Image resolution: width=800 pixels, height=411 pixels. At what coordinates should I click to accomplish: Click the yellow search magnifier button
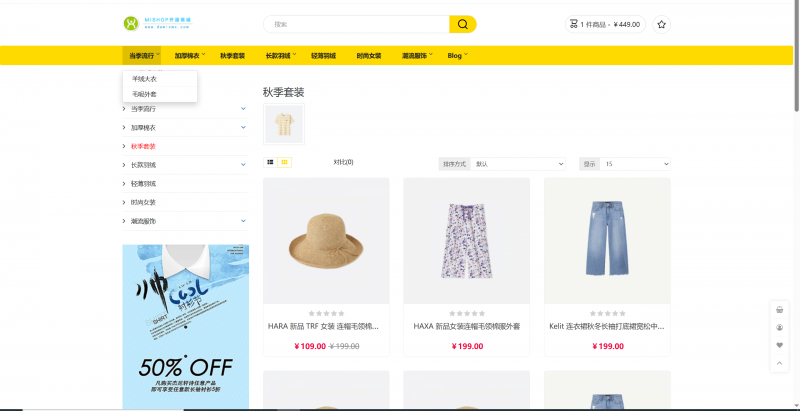[x=463, y=24]
